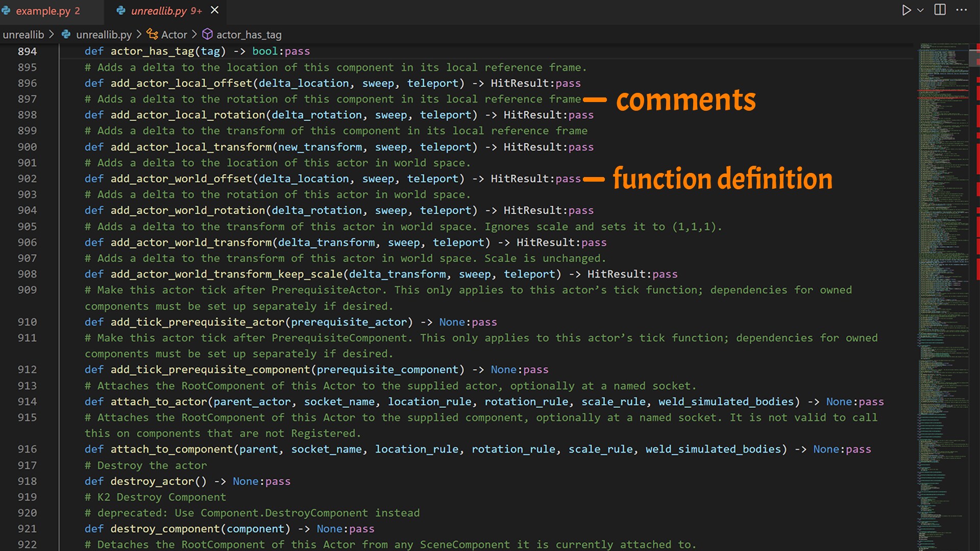Click the function name add_actor_local_offset

pos(181,83)
